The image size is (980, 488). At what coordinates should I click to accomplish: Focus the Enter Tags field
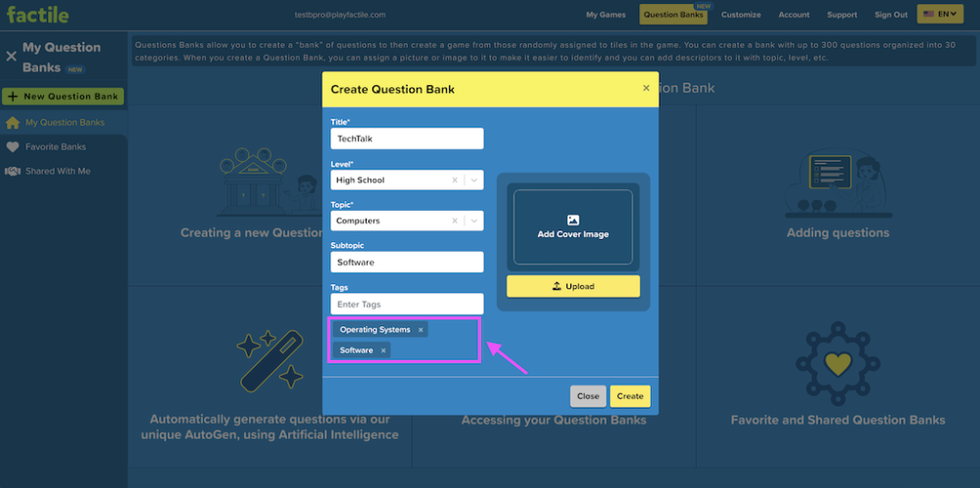407,305
